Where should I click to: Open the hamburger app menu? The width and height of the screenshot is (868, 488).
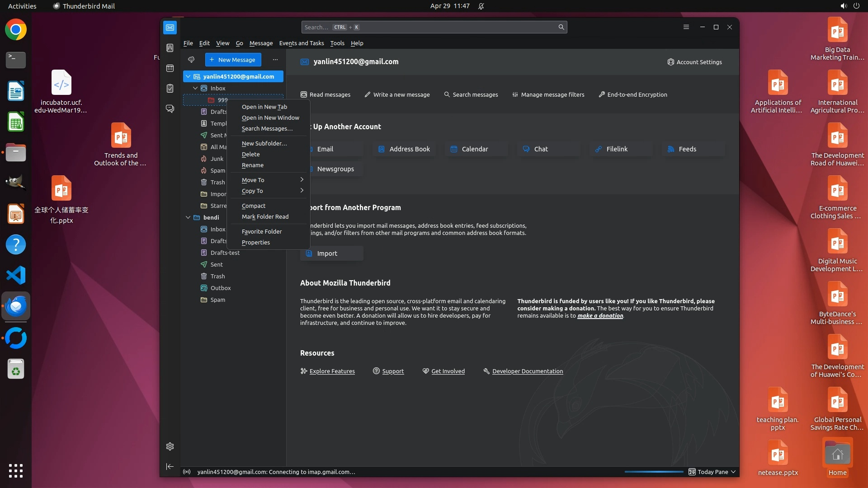click(686, 27)
